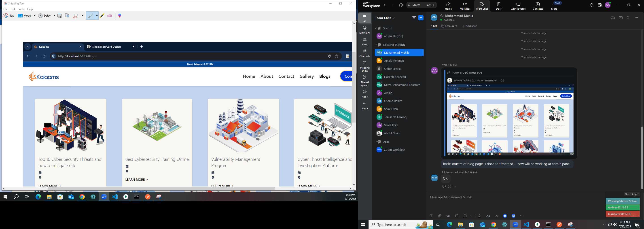Open the File menu in Snipping Tool
The width and height of the screenshot is (644, 229).
pyautogui.click(x=6, y=9)
